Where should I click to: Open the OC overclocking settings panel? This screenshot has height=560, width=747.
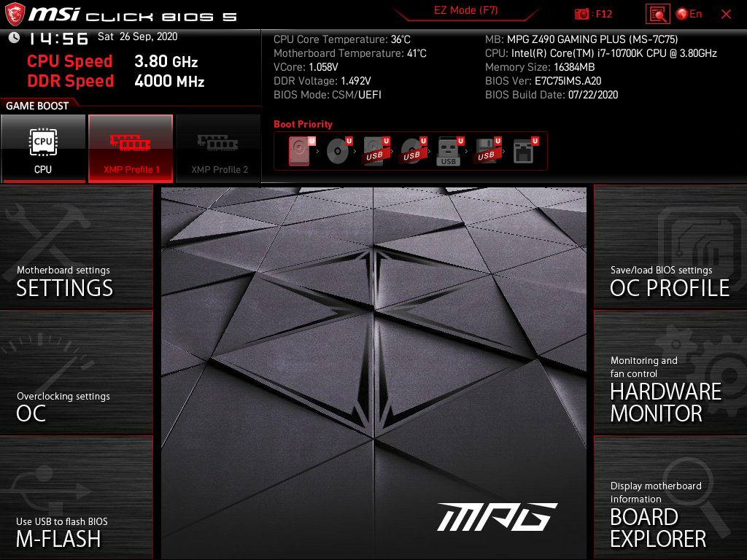pos(76,373)
